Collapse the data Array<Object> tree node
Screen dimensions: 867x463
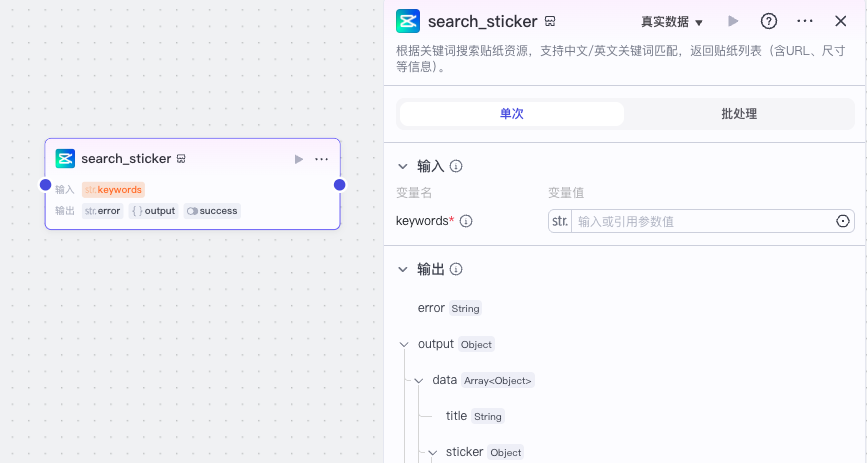419,381
